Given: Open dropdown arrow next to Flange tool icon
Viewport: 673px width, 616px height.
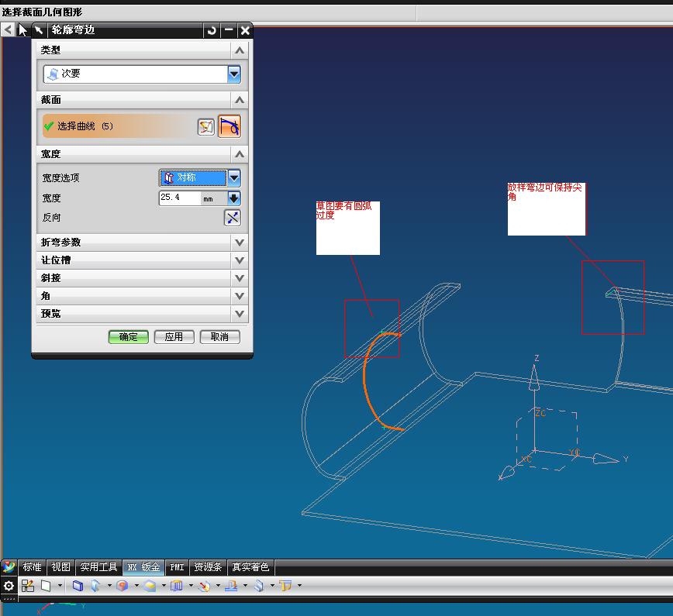Looking at the screenshot, I should coord(109,585).
